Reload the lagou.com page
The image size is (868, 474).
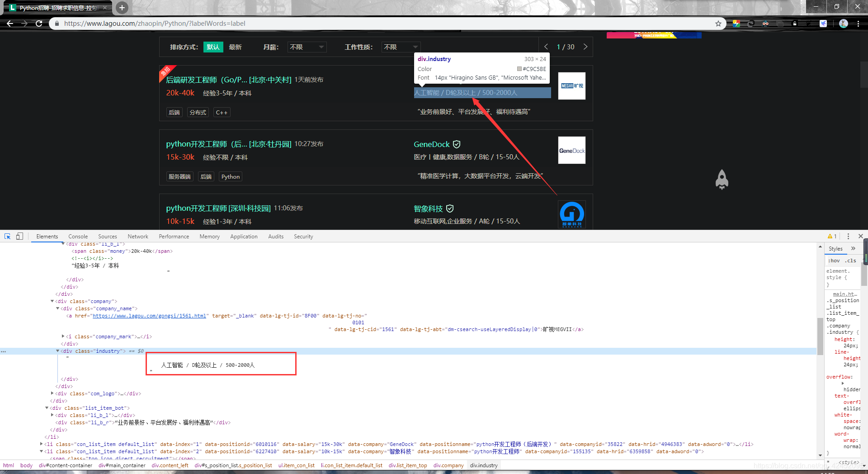pos(39,24)
